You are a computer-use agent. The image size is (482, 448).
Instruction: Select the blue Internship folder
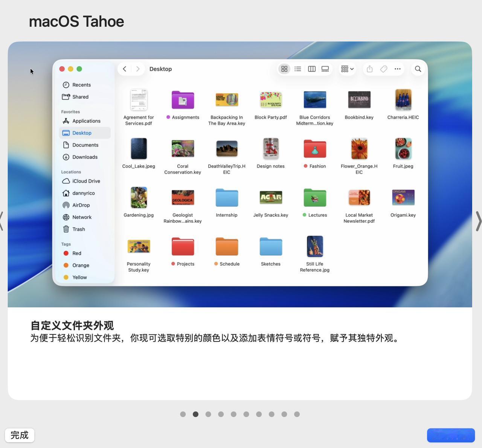(227, 198)
